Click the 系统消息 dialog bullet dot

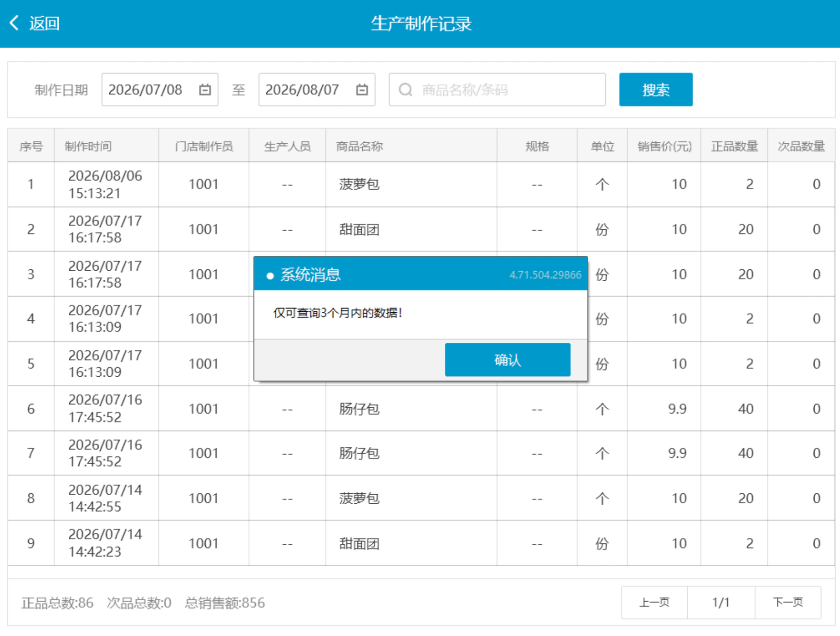coord(270,276)
